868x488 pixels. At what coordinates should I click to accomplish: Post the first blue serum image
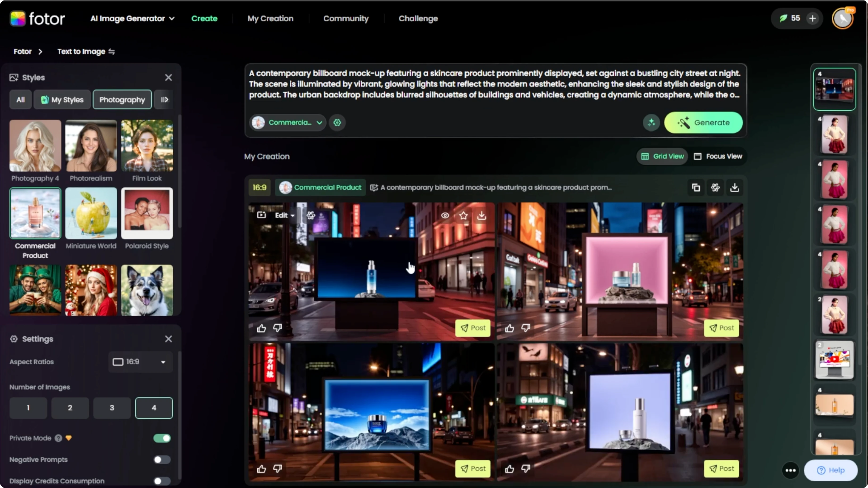point(473,328)
